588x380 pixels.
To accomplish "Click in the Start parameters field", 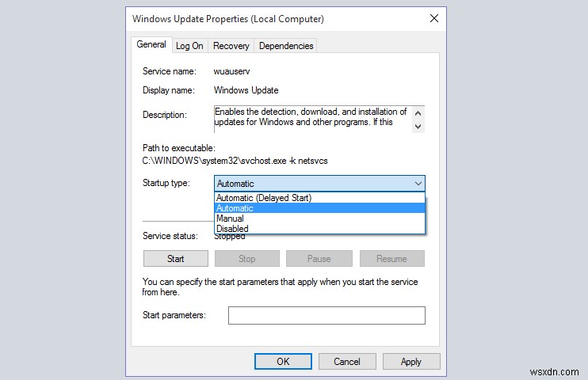I will pos(326,315).
